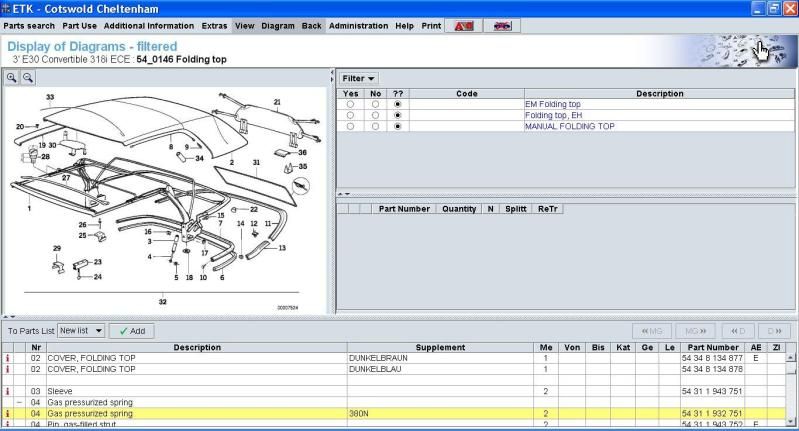Select Yes for EM Folding top
799x431 pixels.
350,104
